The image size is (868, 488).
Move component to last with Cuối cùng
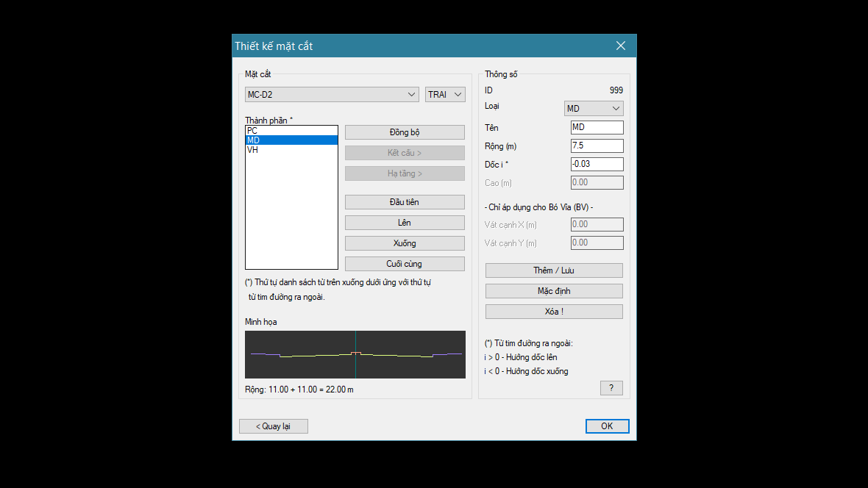pyautogui.click(x=405, y=264)
